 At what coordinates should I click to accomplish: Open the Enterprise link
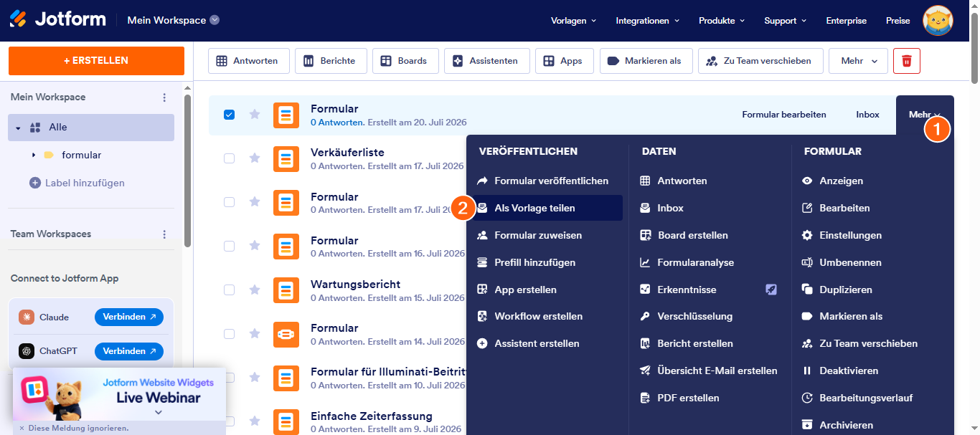(846, 21)
